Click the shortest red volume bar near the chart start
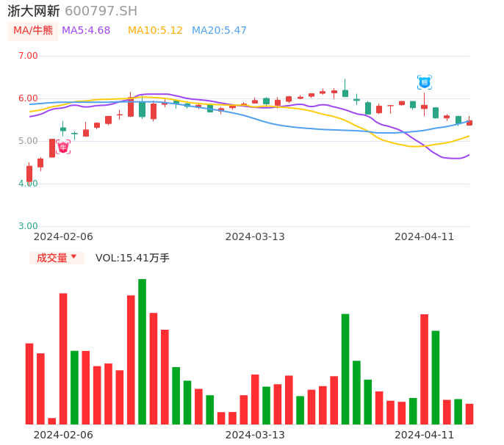This screenshot has width=504, height=445. click(51, 421)
